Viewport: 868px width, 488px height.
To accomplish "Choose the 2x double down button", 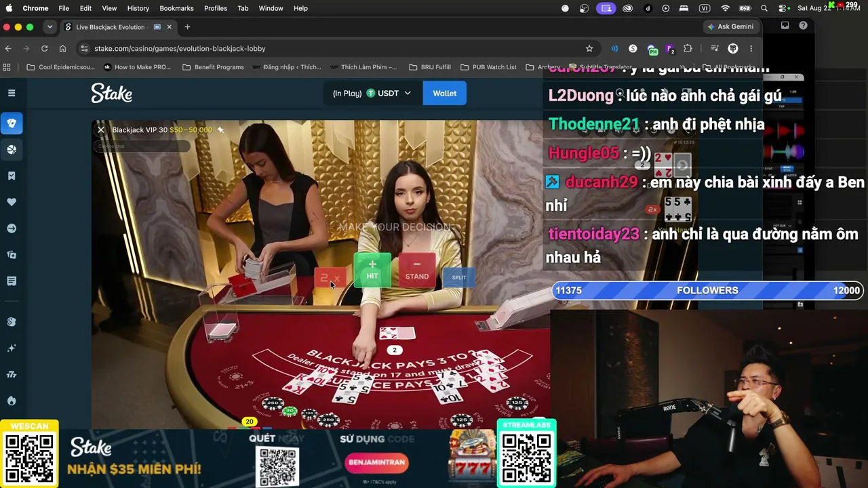I will click(x=330, y=278).
